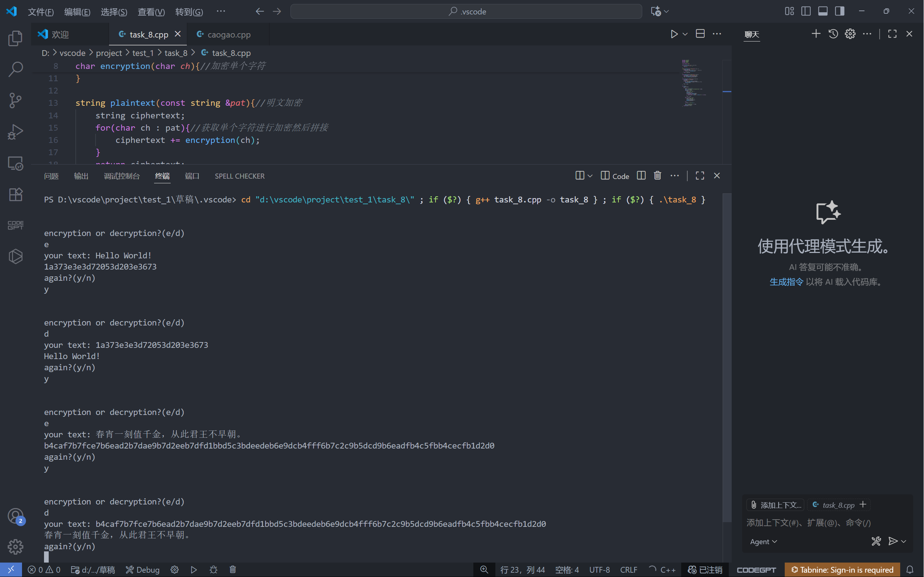Screen dimensions: 924x577
Task: Open CodeGPT sidebar icon
Action: [15, 225]
